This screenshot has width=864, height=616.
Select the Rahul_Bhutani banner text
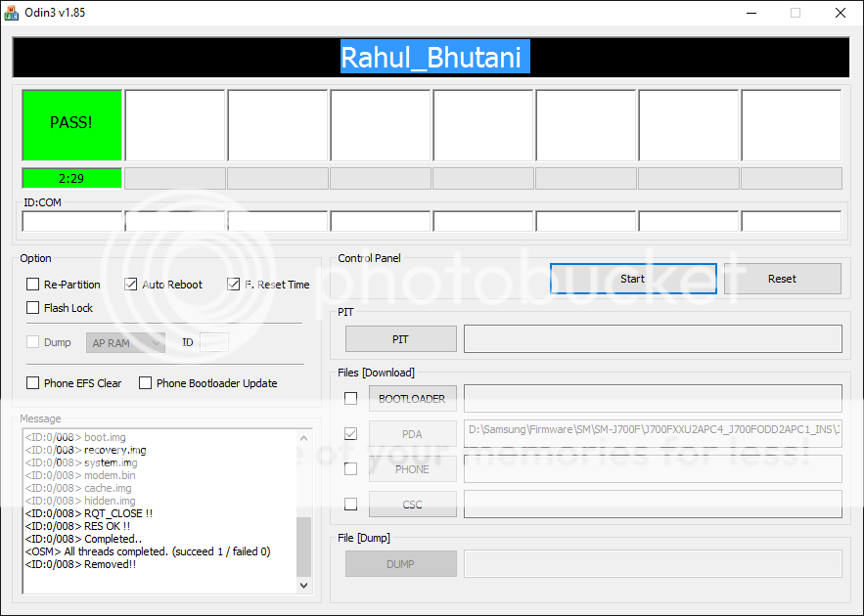435,57
